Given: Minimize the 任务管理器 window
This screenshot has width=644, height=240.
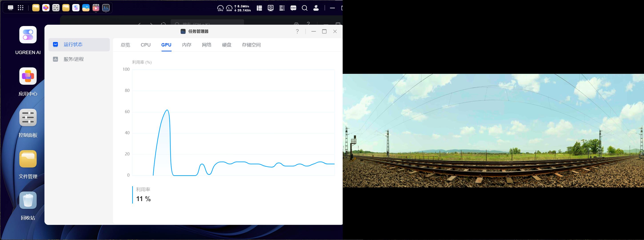Looking at the screenshot, I should (314, 31).
